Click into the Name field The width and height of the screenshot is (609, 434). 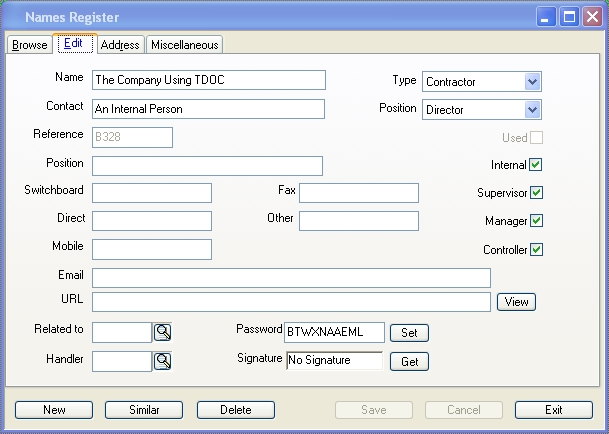coord(209,80)
